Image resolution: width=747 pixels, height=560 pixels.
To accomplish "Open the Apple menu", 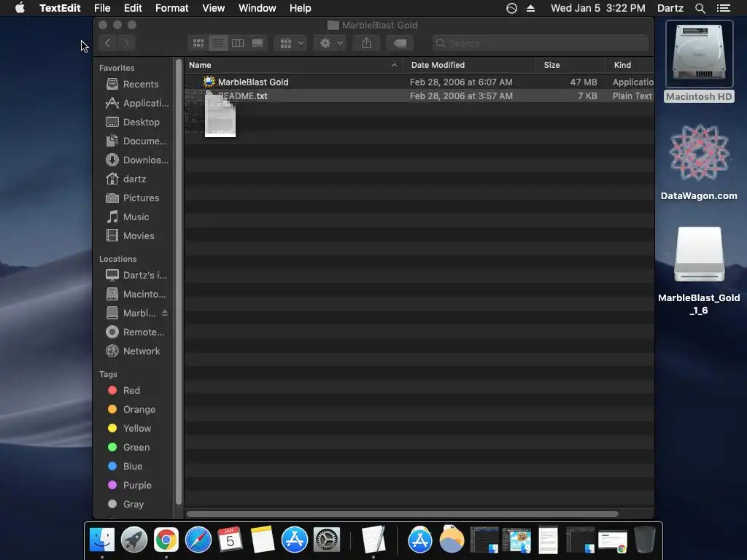I will 20,8.
